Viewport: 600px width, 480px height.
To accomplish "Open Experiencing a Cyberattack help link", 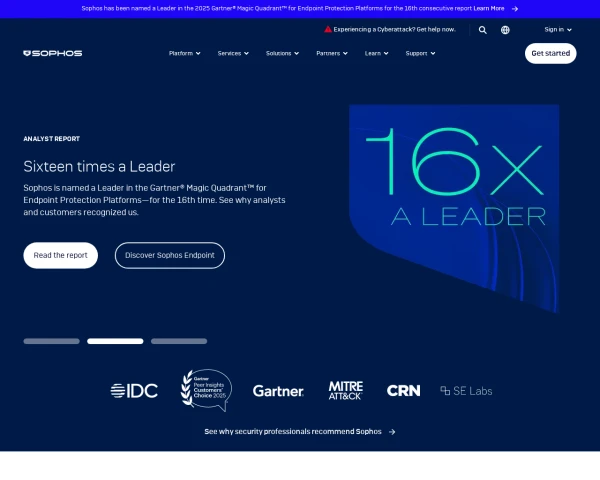I will pos(395,29).
